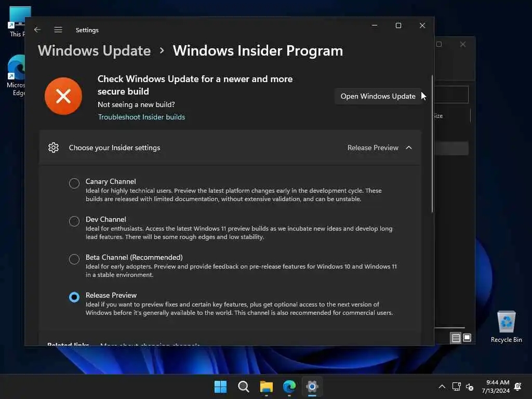Switch background window to details view
The image size is (532, 399).
pyautogui.click(x=456, y=338)
